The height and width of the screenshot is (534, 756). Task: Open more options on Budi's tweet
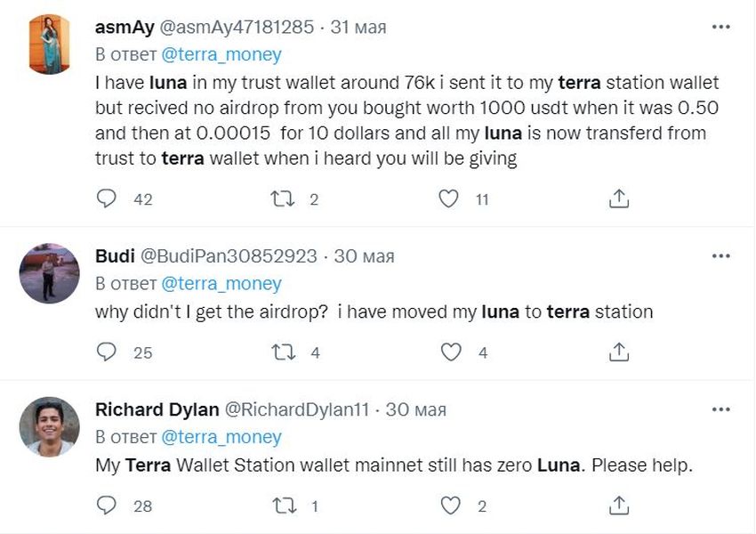[720, 256]
